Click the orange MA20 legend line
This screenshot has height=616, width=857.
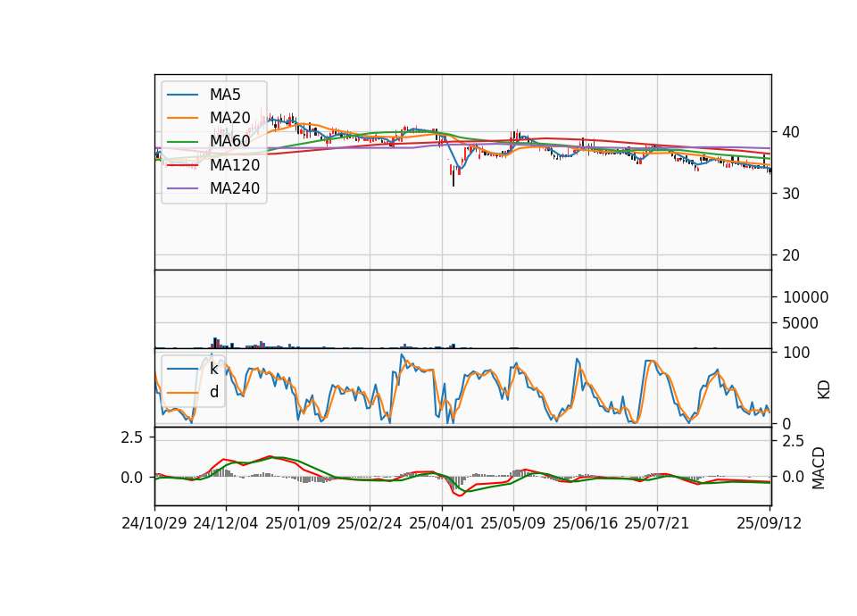(182, 118)
